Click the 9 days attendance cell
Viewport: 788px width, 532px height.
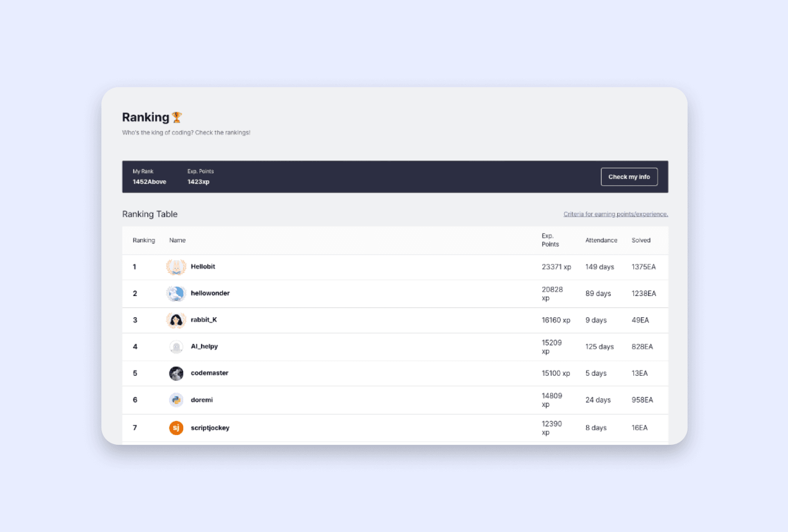click(x=596, y=320)
